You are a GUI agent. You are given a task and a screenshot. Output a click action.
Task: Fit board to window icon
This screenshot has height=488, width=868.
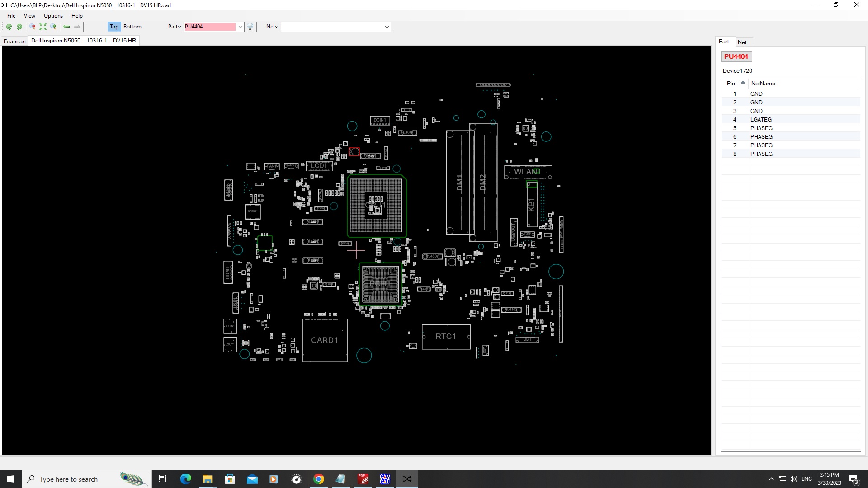coord(43,27)
